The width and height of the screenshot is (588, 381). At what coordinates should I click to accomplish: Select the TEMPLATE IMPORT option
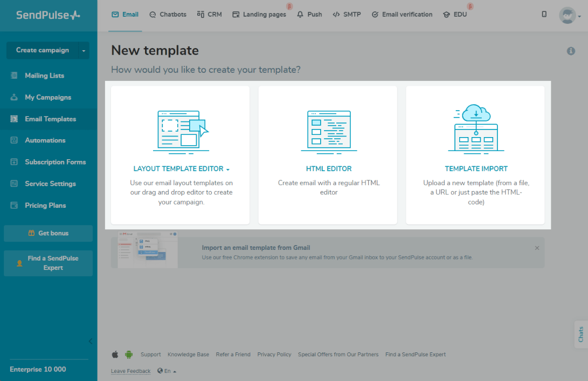(476, 169)
